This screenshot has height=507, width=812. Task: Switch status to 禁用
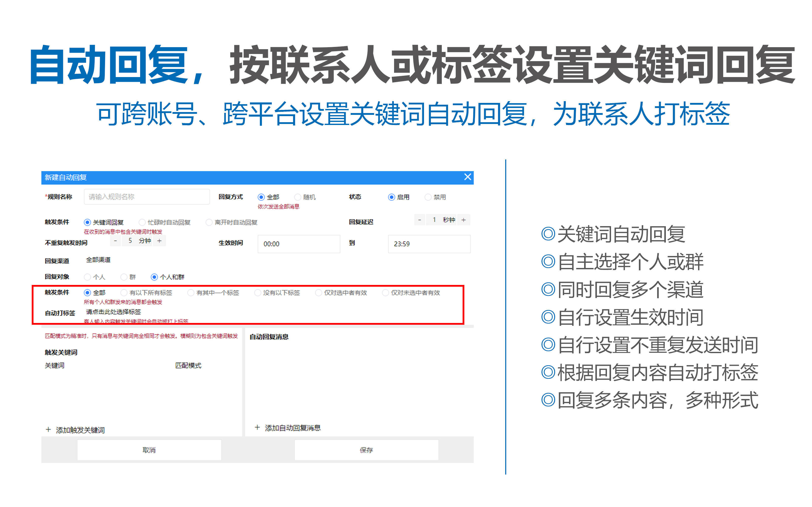click(x=428, y=197)
